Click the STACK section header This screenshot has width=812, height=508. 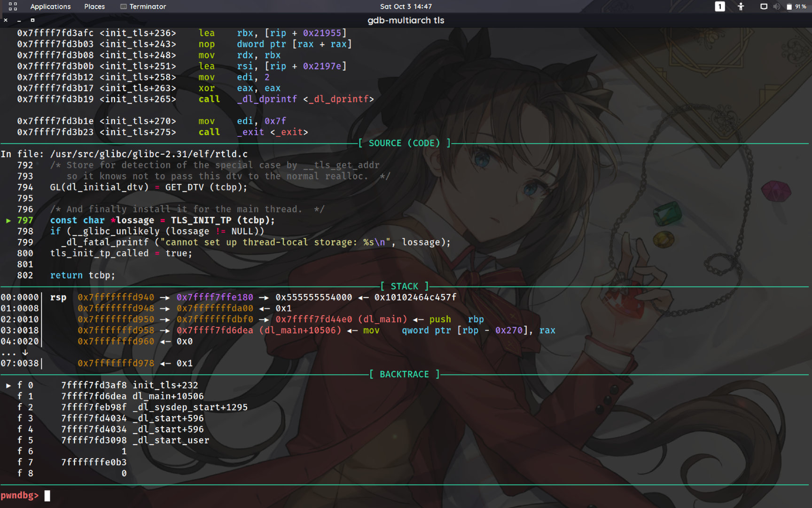(x=405, y=286)
